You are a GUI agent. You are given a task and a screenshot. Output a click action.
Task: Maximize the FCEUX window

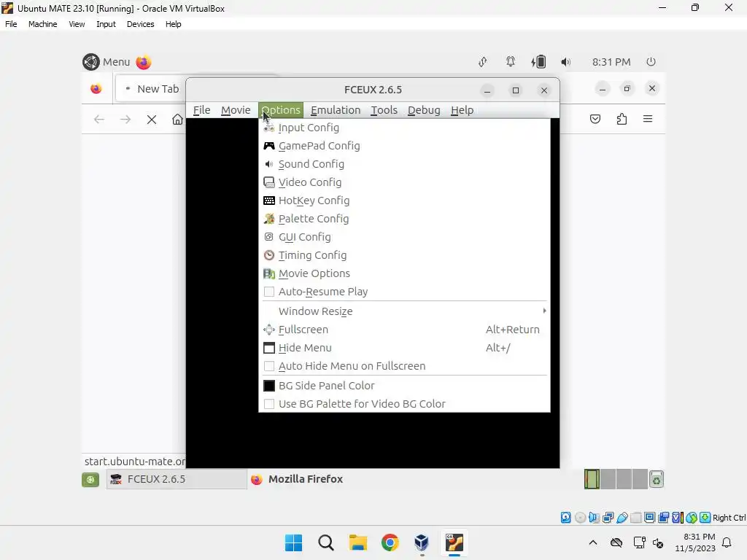pos(516,90)
